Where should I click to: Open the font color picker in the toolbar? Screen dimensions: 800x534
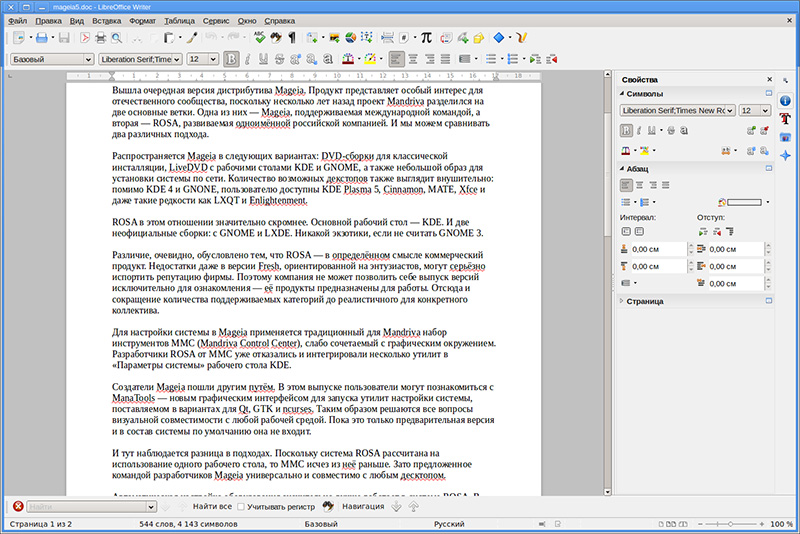coord(359,59)
